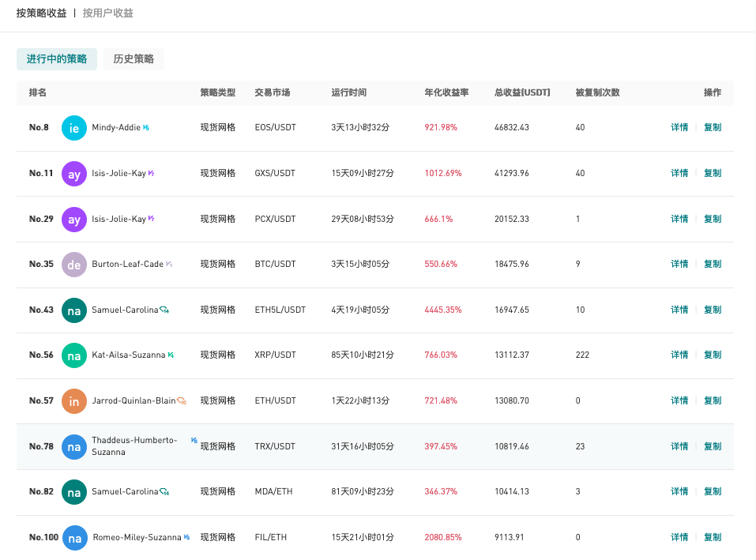Screen dimensions: 756x560
Task: Click Romeo-Miley-Suzanna's blue avatar
Action: tap(75, 537)
